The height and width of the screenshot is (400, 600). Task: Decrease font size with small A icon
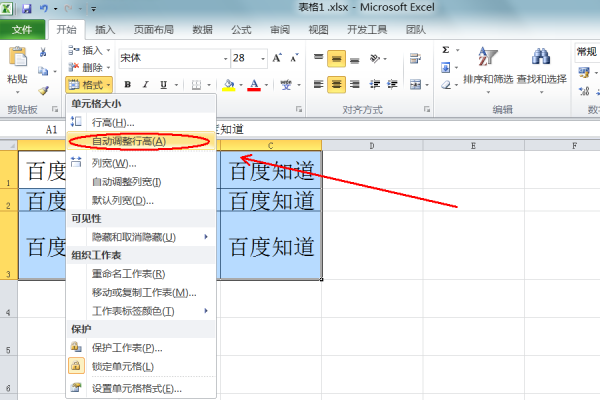pyautogui.click(x=294, y=58)
